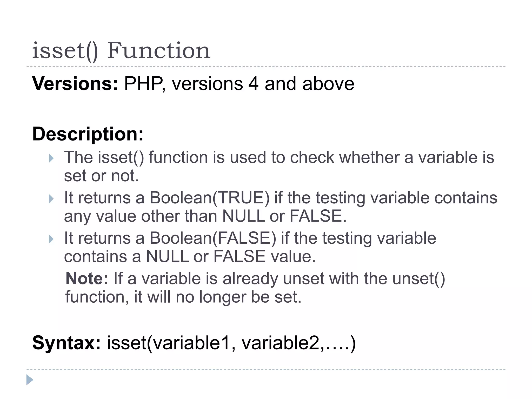Click the bold "Syntax:" label
This screenshot has height=399, width=532.
tap(66, 343)
